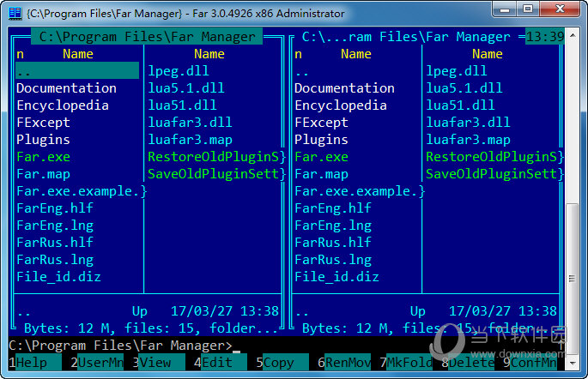Select FarRus.lng in right panel
588x379 pixels.
point(333,260)
